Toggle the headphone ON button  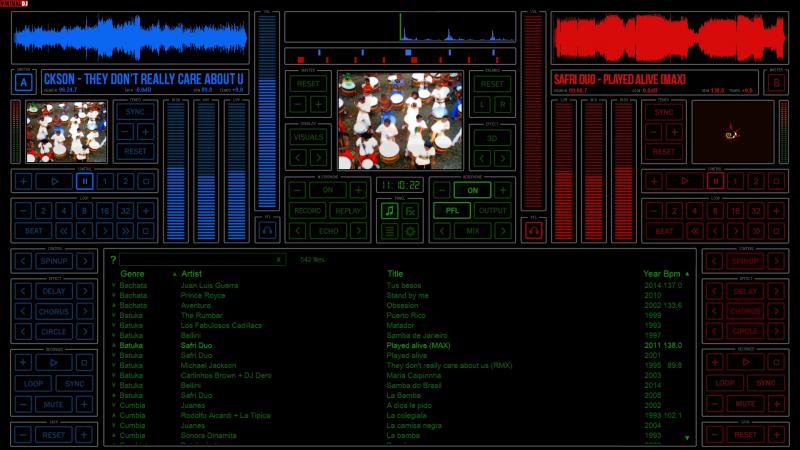point(472,190)
